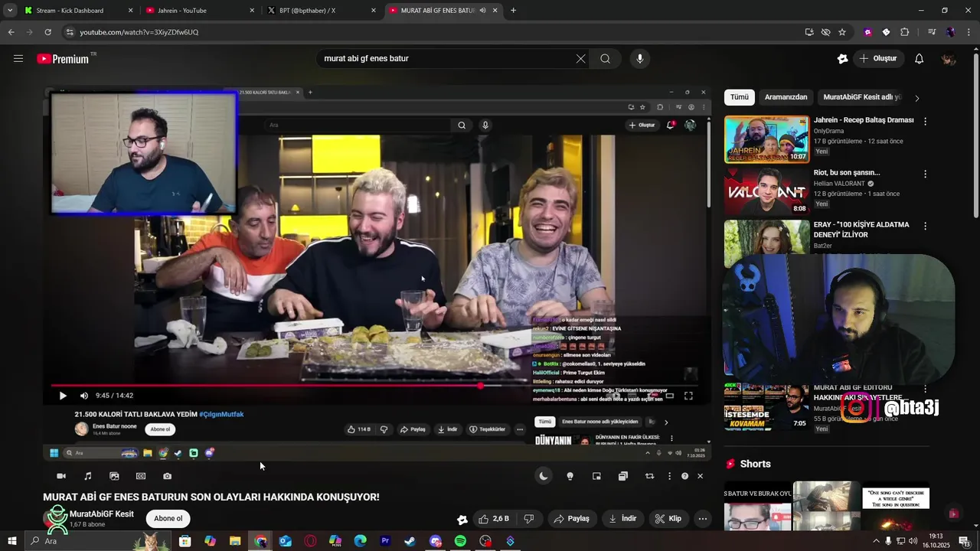Open a new browser tab

pos(513,11)
